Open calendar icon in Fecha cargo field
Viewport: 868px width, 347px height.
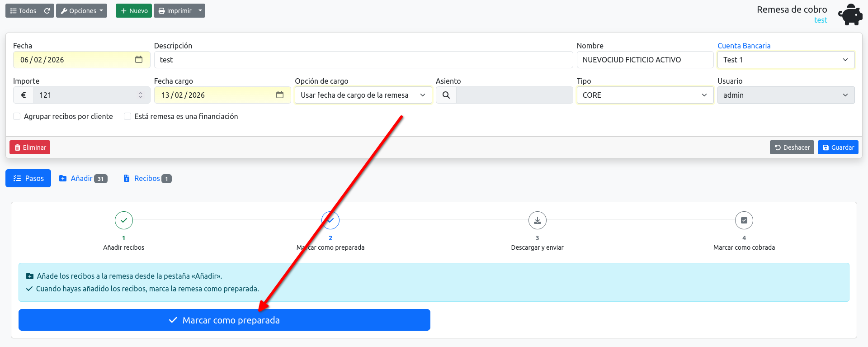coord(280,95)
